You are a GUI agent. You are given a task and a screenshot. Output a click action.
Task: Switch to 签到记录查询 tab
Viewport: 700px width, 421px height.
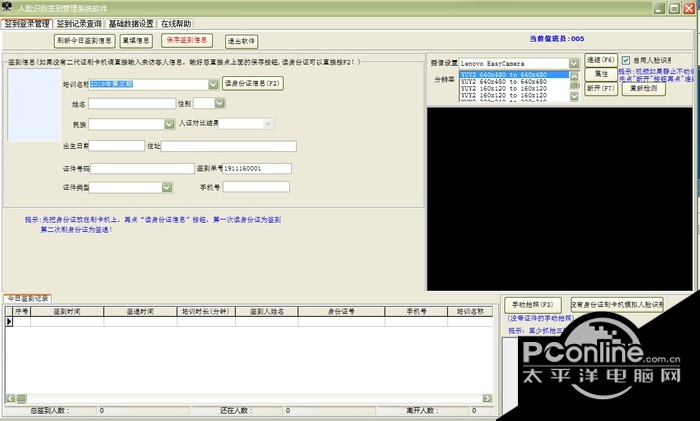78,23
